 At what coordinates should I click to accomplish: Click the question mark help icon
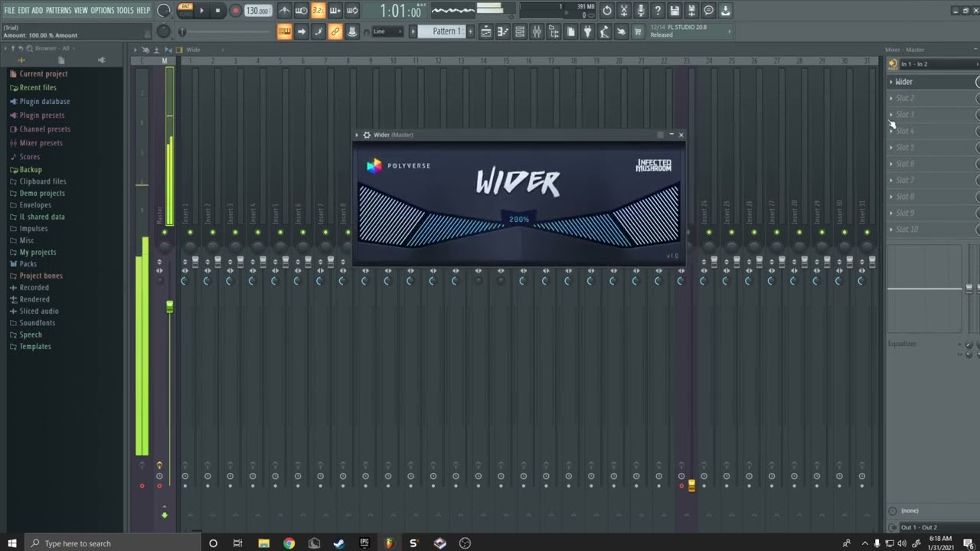coord(658,11)
